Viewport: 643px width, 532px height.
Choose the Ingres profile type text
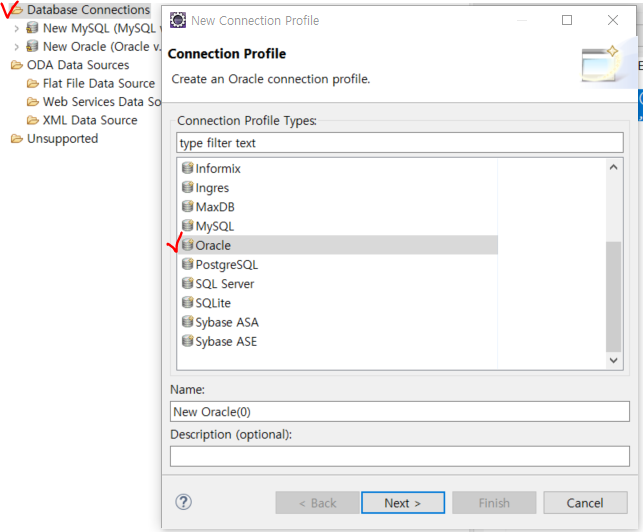[x=212, y=188]
